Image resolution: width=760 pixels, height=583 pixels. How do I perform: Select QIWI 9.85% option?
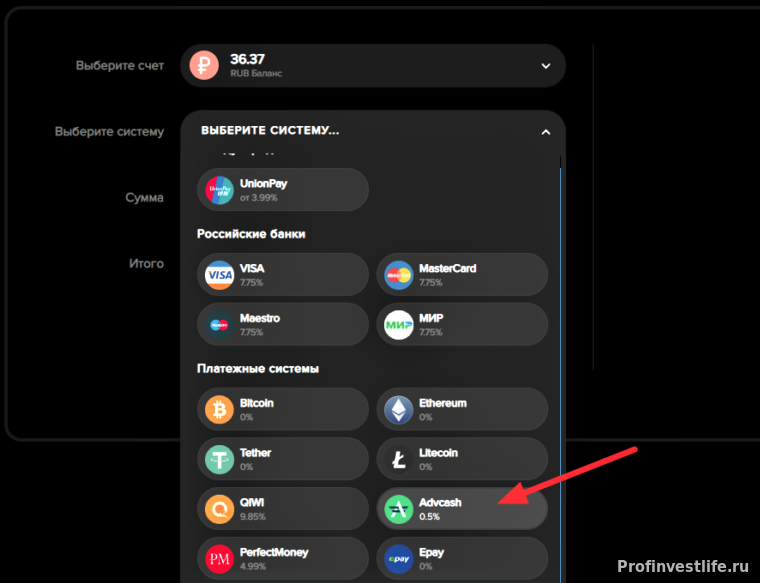point(283,509)
